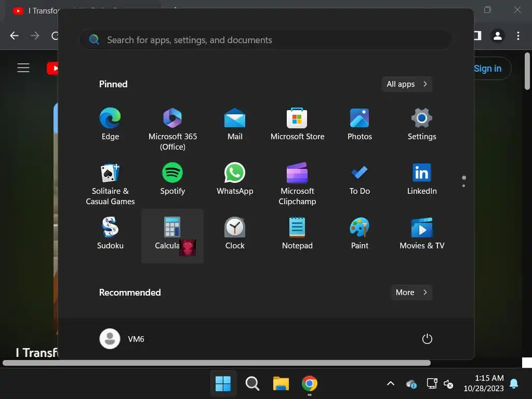
Task: Open Chrome profile avatar
Action: coord(498,36)
